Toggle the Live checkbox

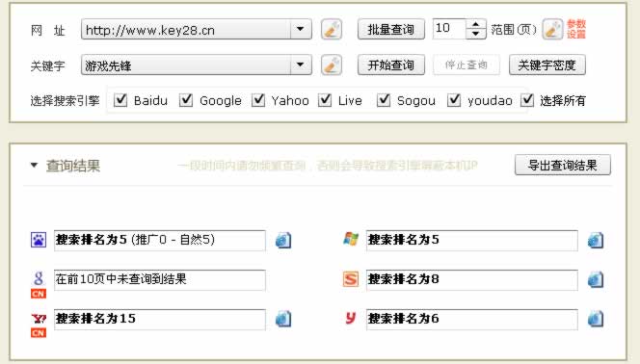click(325, 100)
